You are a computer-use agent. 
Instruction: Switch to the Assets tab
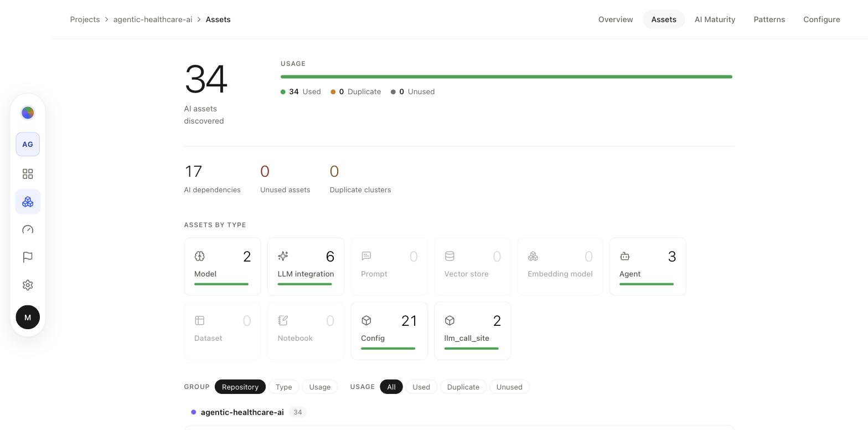664,19
